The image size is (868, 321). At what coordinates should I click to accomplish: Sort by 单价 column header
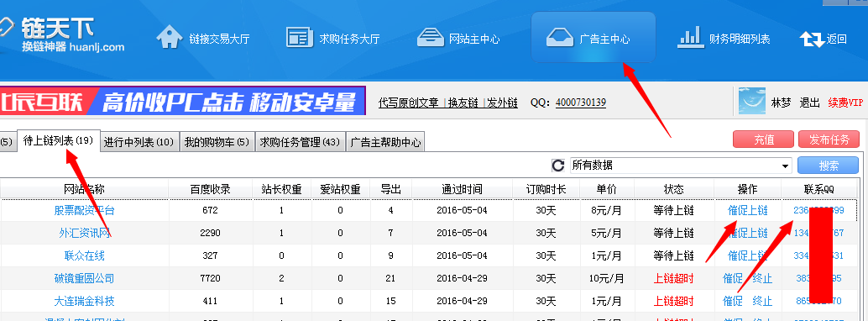[607, 189]
